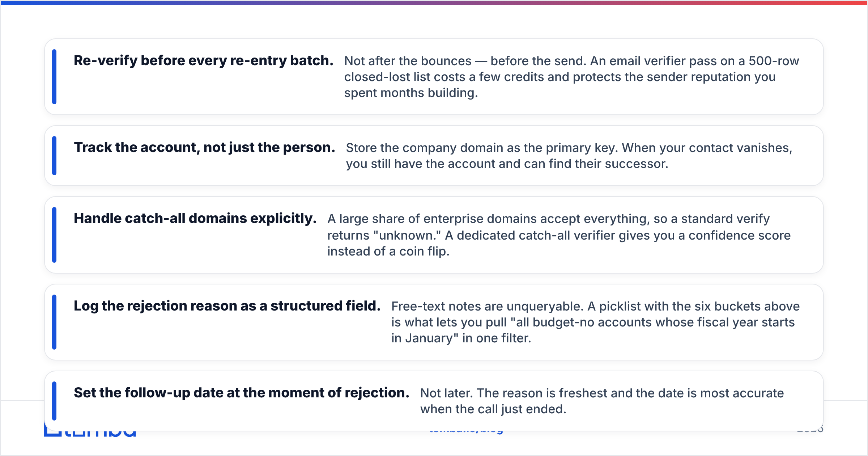
Task: Click text about free-text notes being unqueryable
Action: click(595, 322)
